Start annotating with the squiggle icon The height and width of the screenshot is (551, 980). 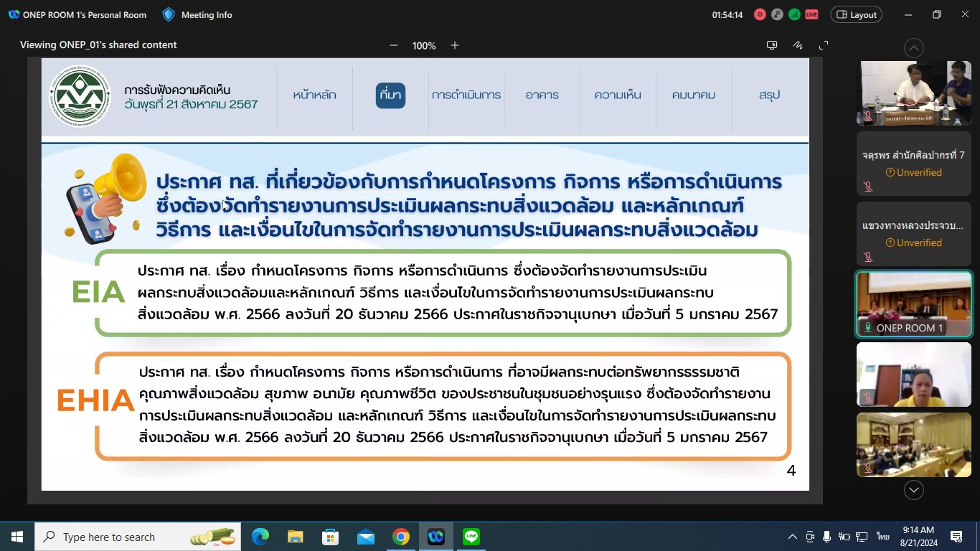pyautogui.click(x=798, y=45)
